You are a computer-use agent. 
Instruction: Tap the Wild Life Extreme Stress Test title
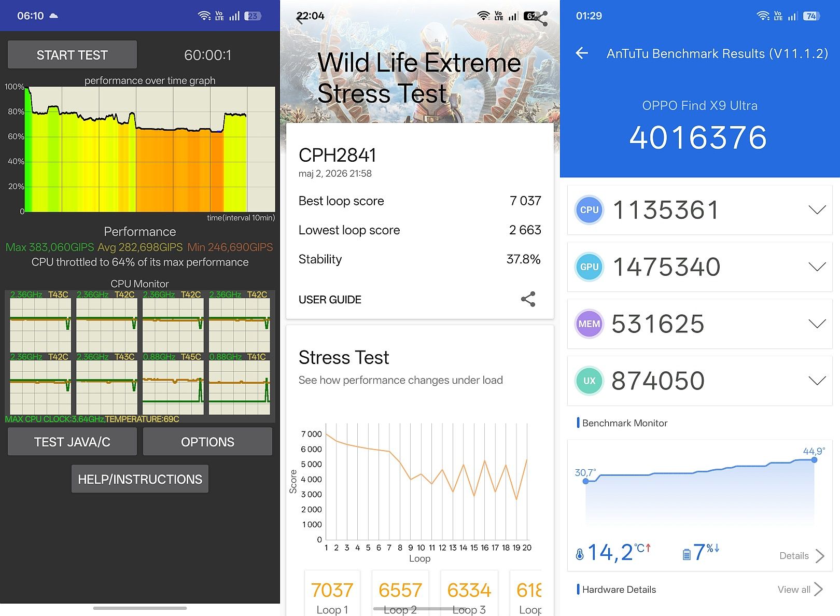coord(419,78)
